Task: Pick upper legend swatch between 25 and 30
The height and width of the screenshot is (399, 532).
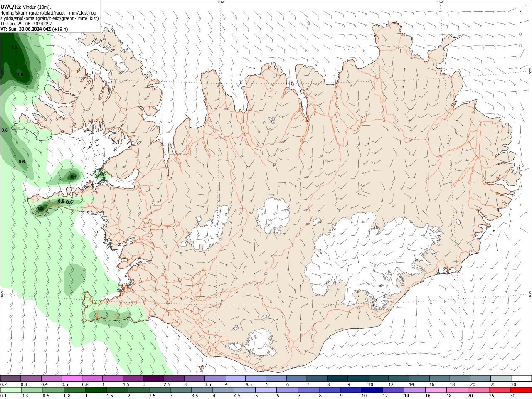Action: (500, 378)
